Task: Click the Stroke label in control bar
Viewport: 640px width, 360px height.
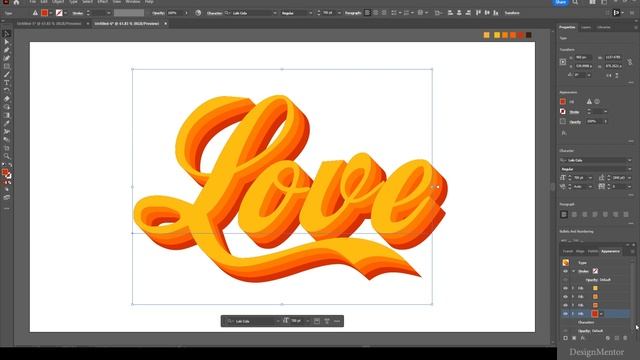Action: tap(78, 13)
